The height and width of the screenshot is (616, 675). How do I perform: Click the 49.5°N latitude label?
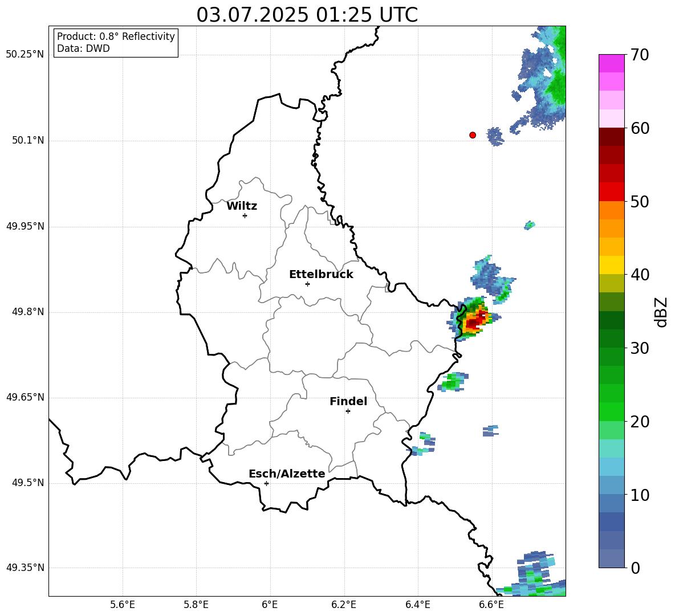click(28, 483)
